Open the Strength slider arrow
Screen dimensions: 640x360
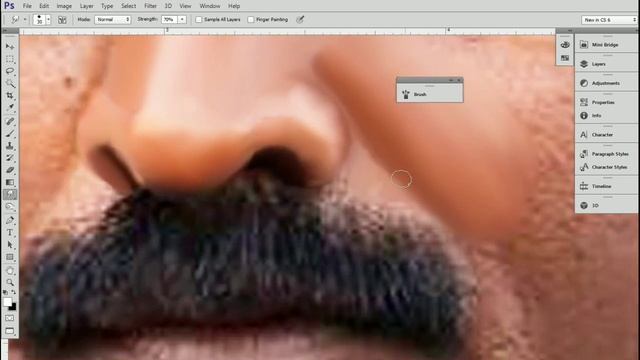pyautogui.click(x=182, y=19)
